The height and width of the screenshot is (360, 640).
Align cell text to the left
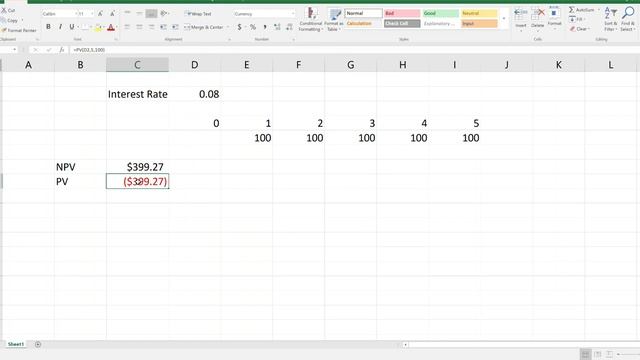tap(127, 27)
